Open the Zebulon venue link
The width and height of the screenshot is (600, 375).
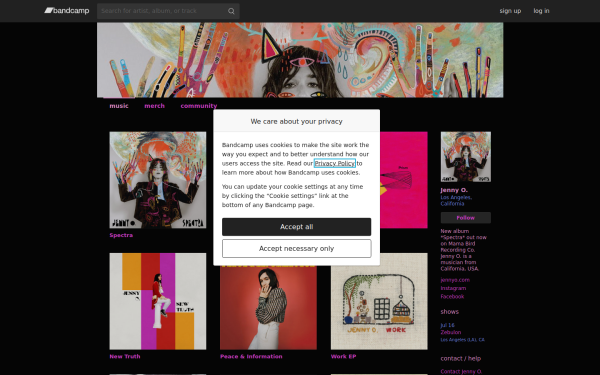click(x=451, y=333)
